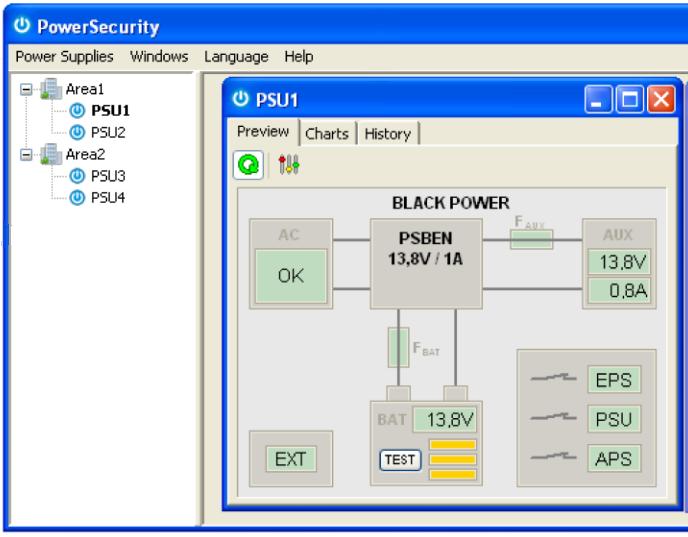
Task: Click the F BAT fuse indicator
Action: pos(398,347)
